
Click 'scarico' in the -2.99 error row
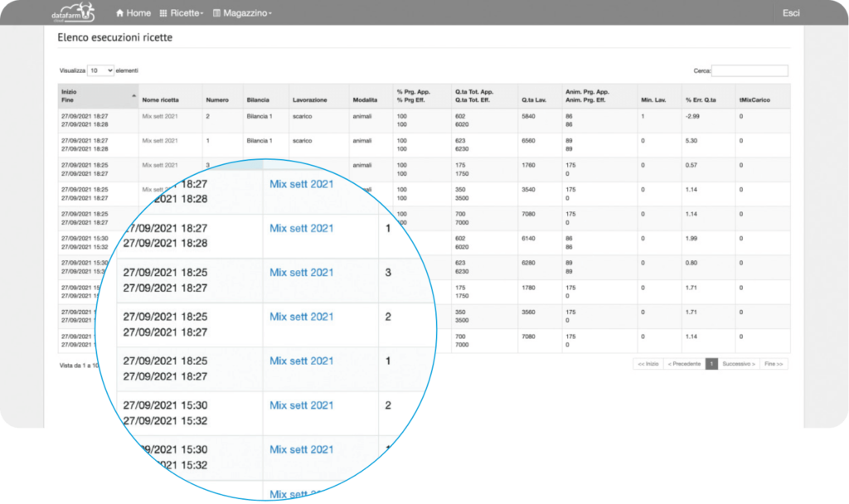(302, 116)
